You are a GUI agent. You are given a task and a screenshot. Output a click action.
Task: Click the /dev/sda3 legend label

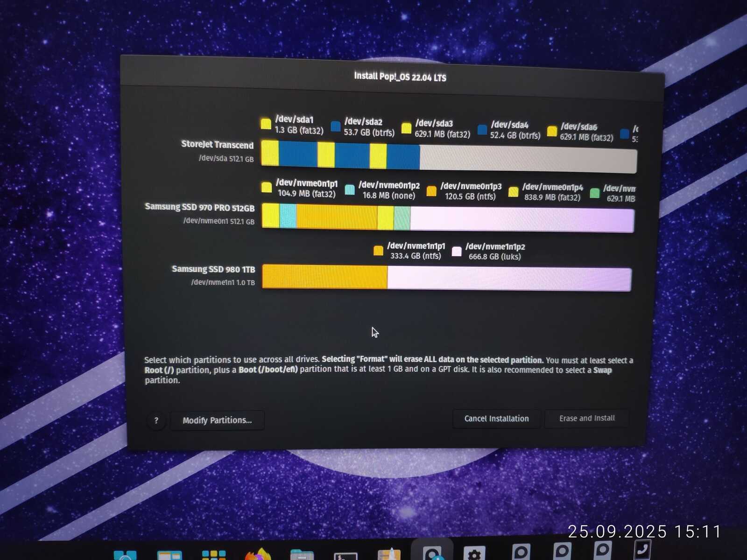[434, 123]
